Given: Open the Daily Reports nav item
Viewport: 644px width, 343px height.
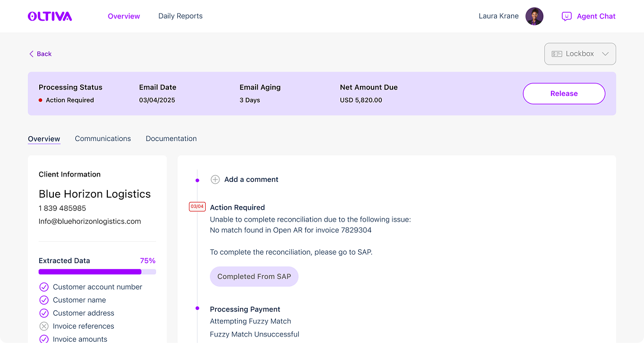Looking at the screenshot, I should coord(180,16).
